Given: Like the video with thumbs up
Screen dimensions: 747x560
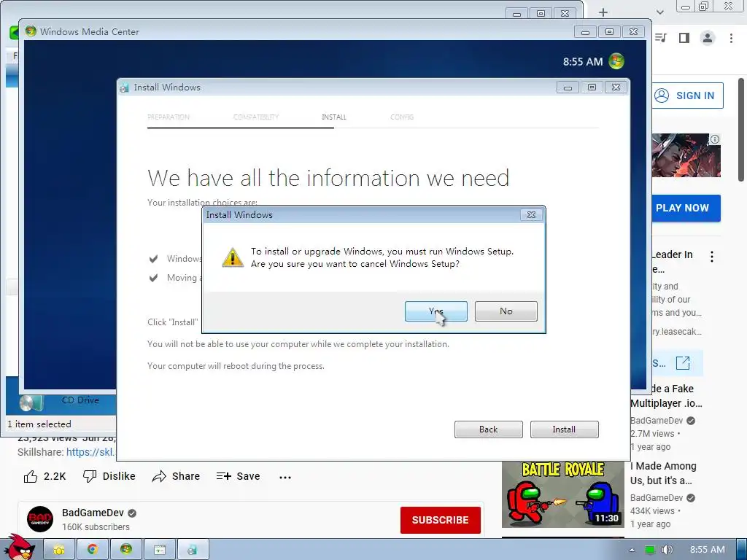Looking at the screenshot, I should [x=31, y=476].
